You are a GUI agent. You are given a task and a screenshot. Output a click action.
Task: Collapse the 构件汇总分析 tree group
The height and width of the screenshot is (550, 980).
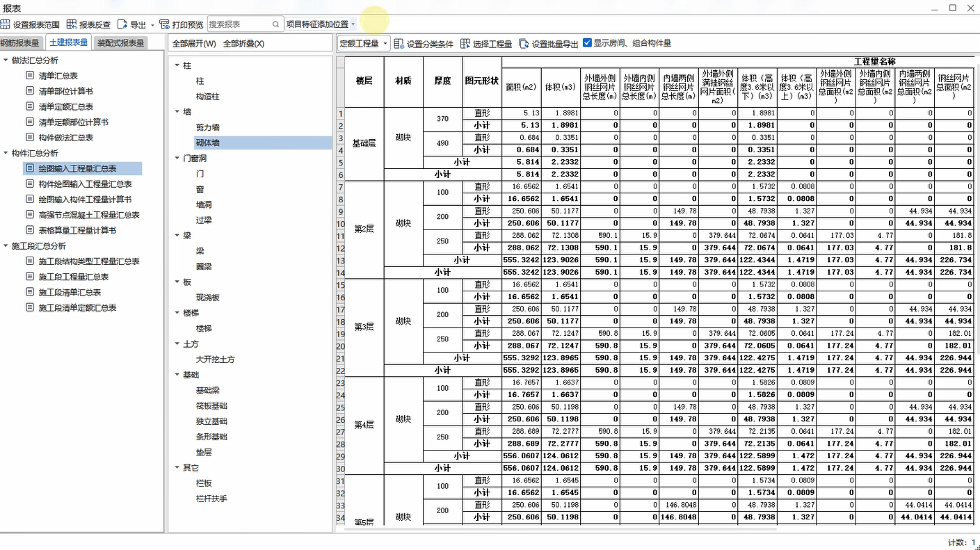point(6,153)
